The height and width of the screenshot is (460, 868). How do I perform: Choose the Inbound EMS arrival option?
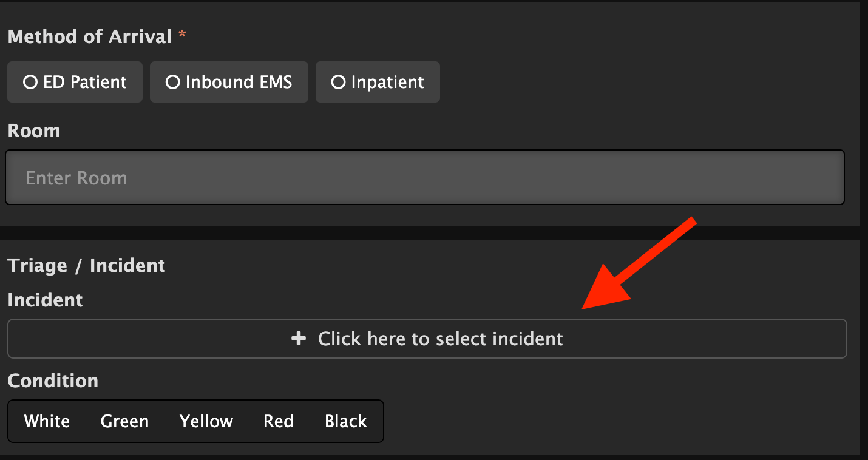coord(229,82)
